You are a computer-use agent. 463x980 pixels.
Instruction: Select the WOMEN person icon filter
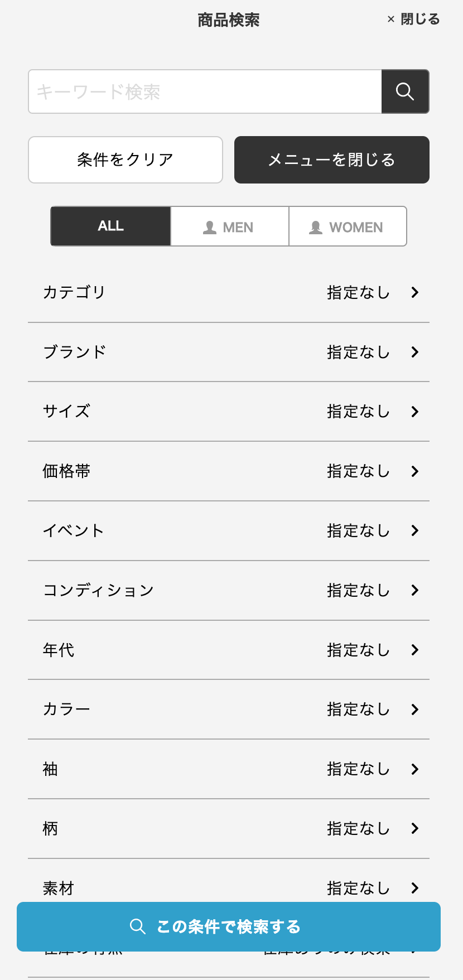click(316, 227)
